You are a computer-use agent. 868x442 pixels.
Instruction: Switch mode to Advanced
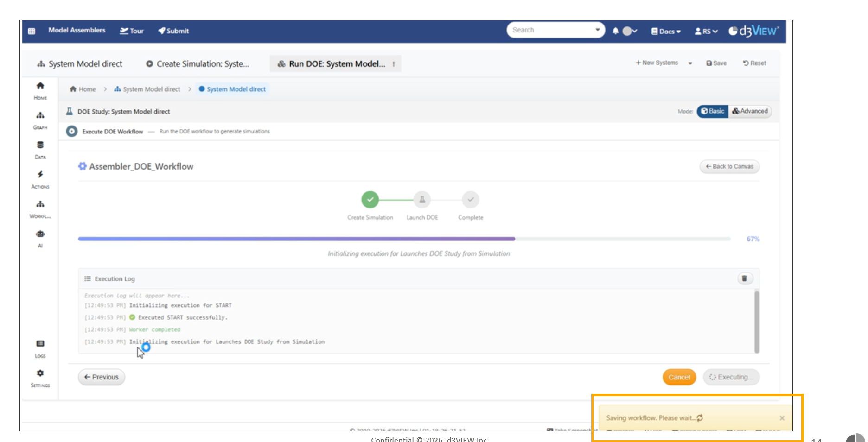point(750,111)
